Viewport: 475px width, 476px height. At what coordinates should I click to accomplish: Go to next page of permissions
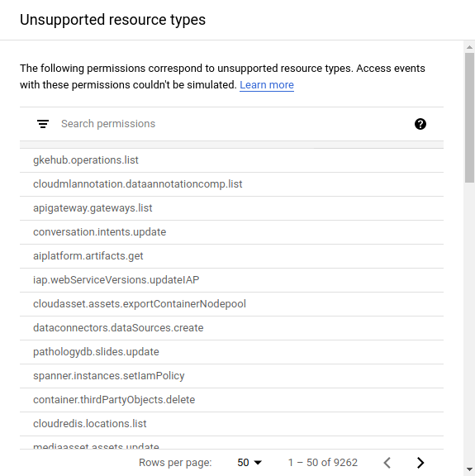pyautogui.click(x=420, y=463)
